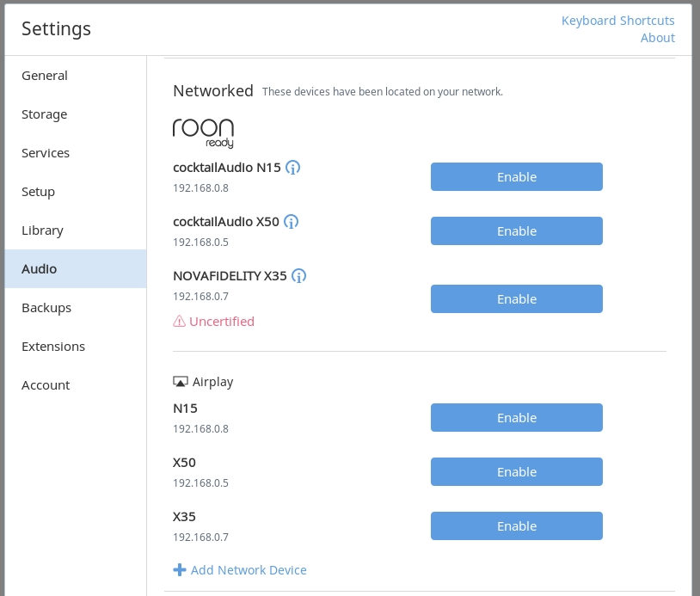Enable the Airplay X35 device

(x=517, y=526)
